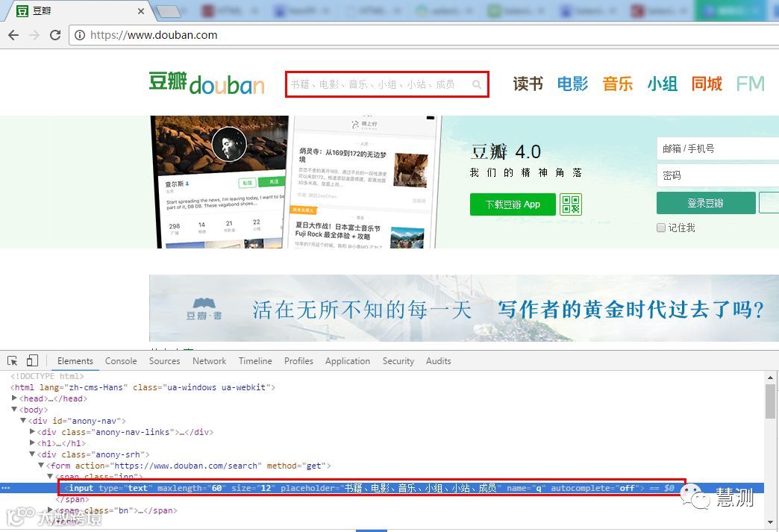
Task: Click the app screenshot promo image
Action: (x=295, y=182)
